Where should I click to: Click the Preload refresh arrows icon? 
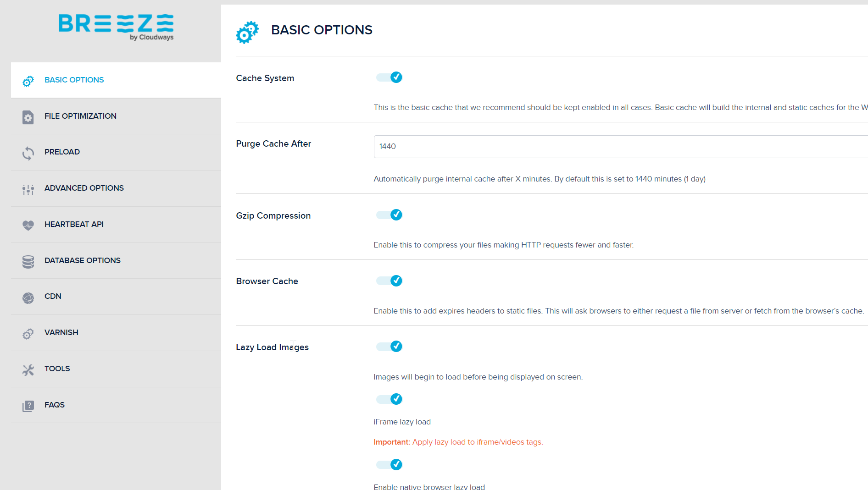click(28, 153)
